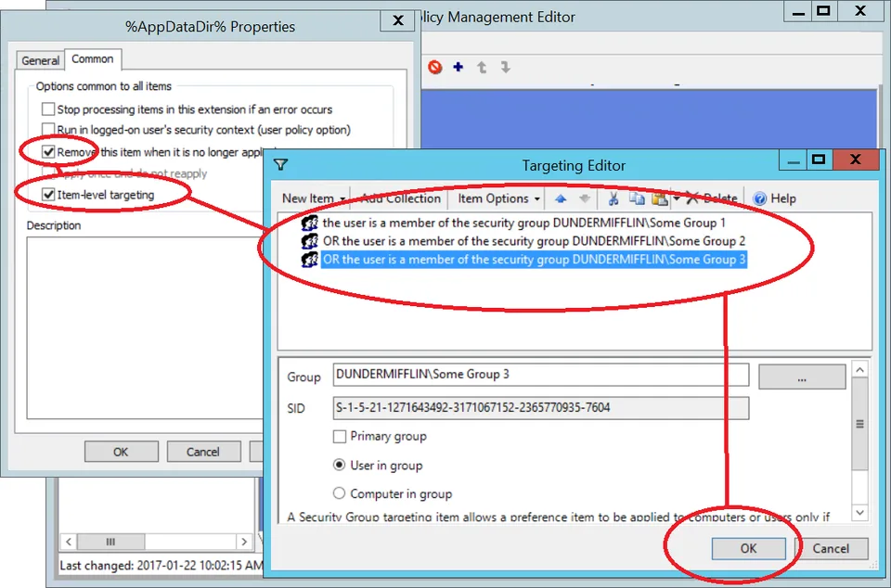This screenshot has width=891, height=588.
Task: Click into the SID field
Action: pyautogui.click(x=540, y=408)
